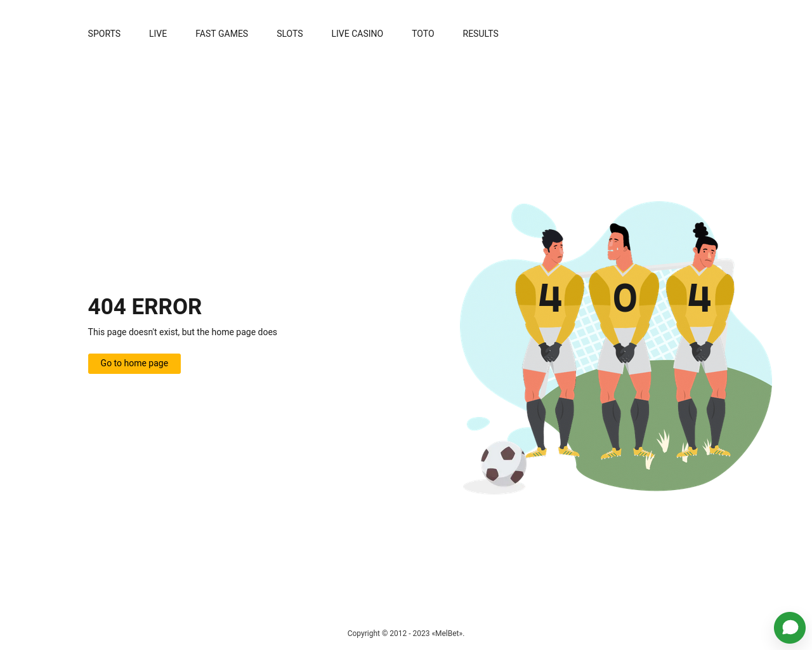Click the MelBet copyright text
This screenshot has height=650, width=812.
pos(406,633)
